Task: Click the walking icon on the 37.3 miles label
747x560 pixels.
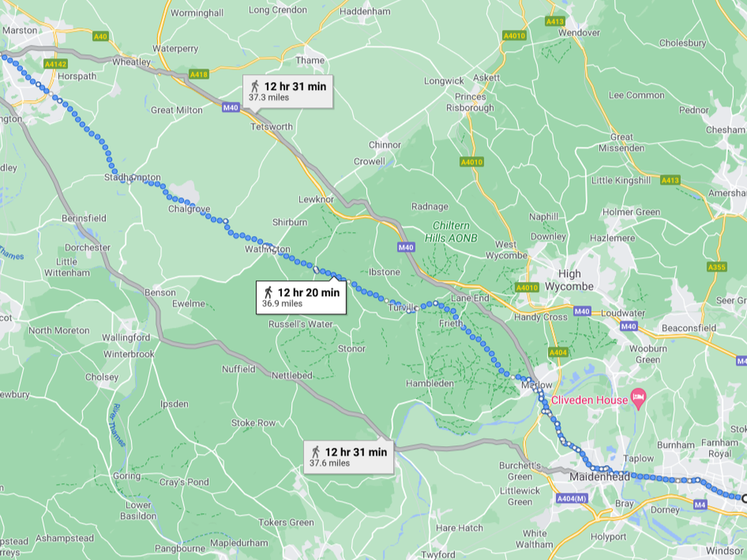Action: (x=255, y=86)
